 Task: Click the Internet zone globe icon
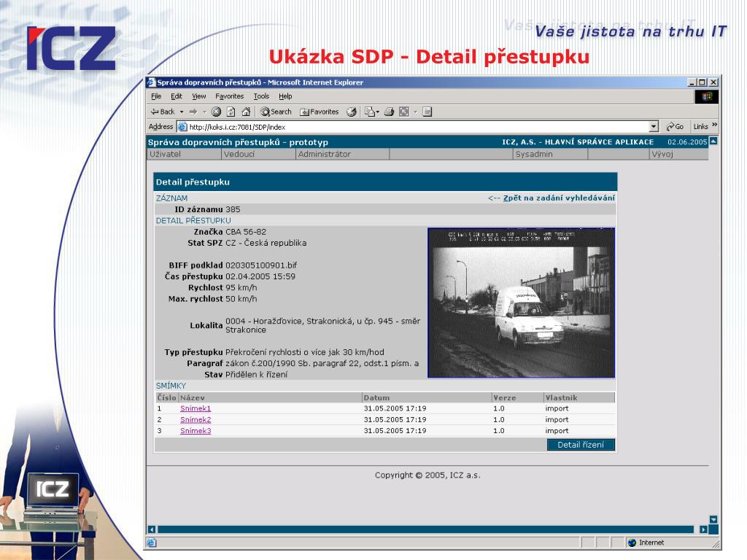632,542
